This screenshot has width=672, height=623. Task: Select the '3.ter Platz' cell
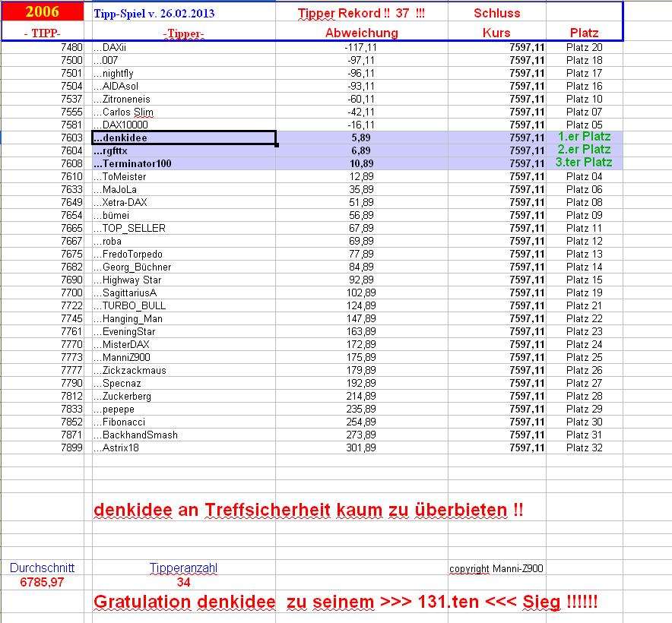click(x=584, y=163)
